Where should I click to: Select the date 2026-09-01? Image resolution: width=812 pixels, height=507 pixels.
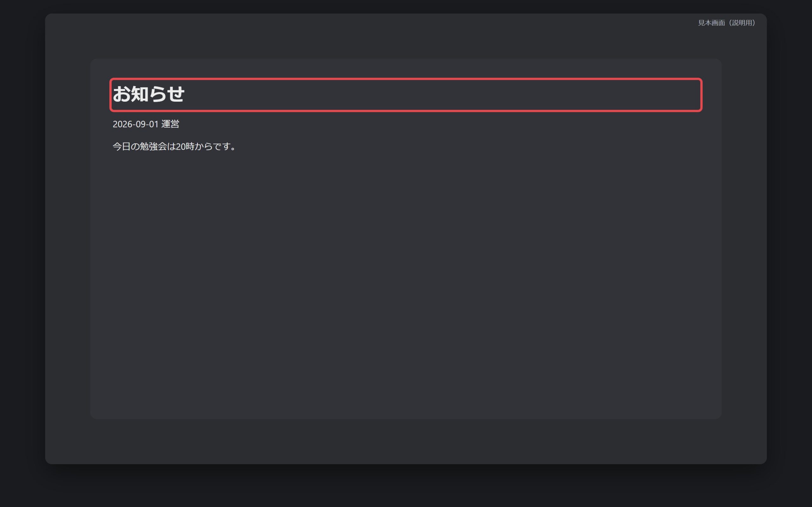pos(135,125)
